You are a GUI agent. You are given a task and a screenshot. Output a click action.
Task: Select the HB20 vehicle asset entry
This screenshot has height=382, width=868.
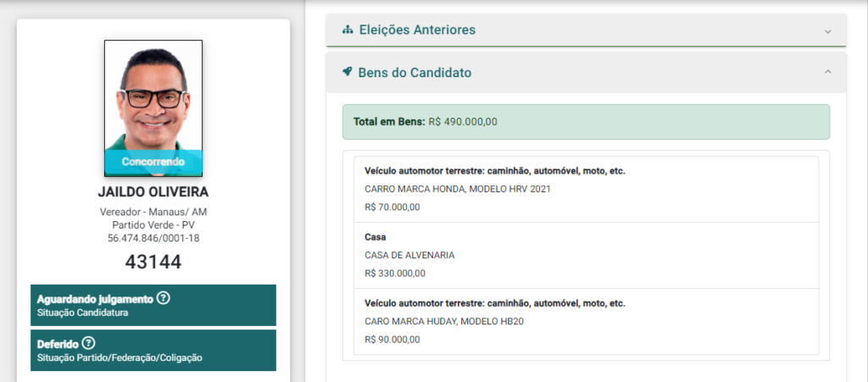point(586,322)
